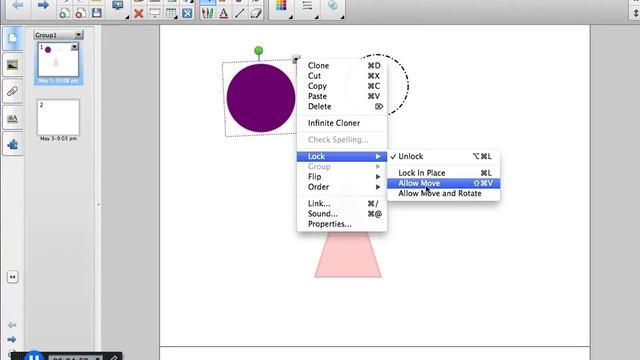The height and width of the screenshot is (360, 640).
Task: Choose Copy from the context menu
Action: pyautogui.click(x=342, y=86)
